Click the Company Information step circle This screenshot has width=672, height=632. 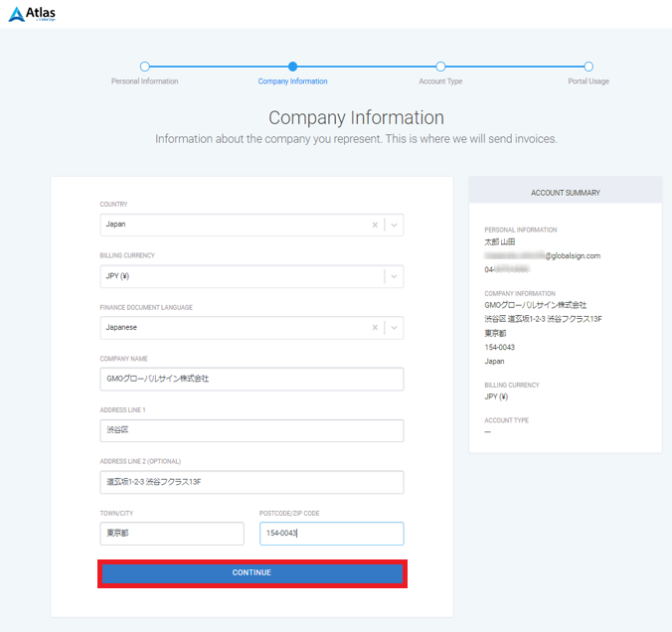click(292, 67)
